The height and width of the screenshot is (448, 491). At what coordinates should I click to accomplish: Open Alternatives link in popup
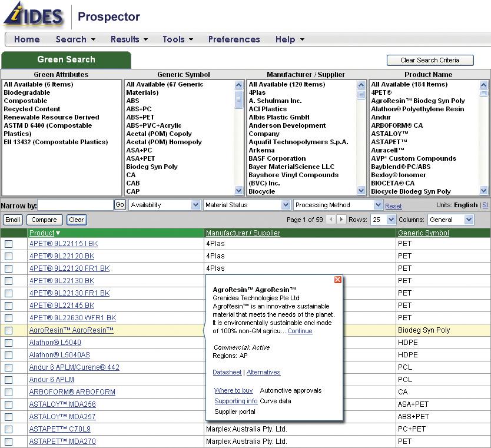[x=263, y=372]
